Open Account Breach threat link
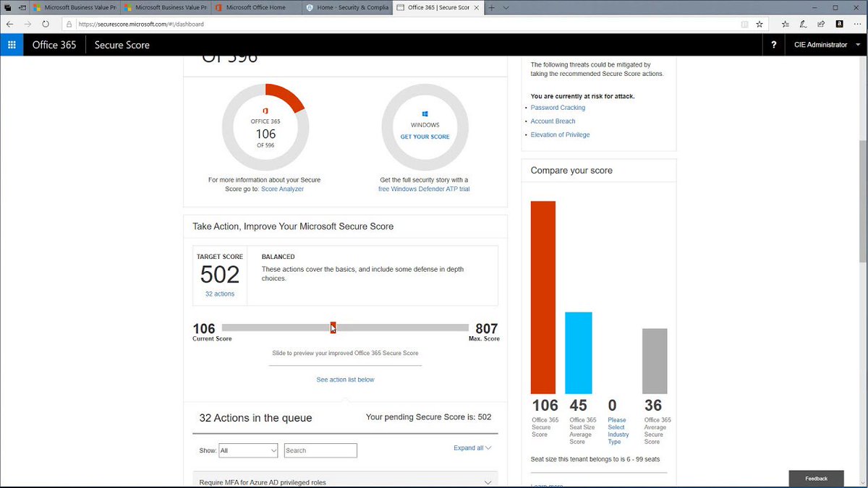 click(x=553, y=121)
